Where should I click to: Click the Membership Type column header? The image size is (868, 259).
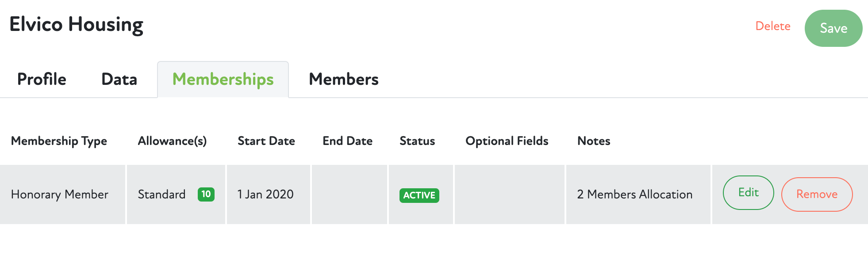[x=59, y=141]
